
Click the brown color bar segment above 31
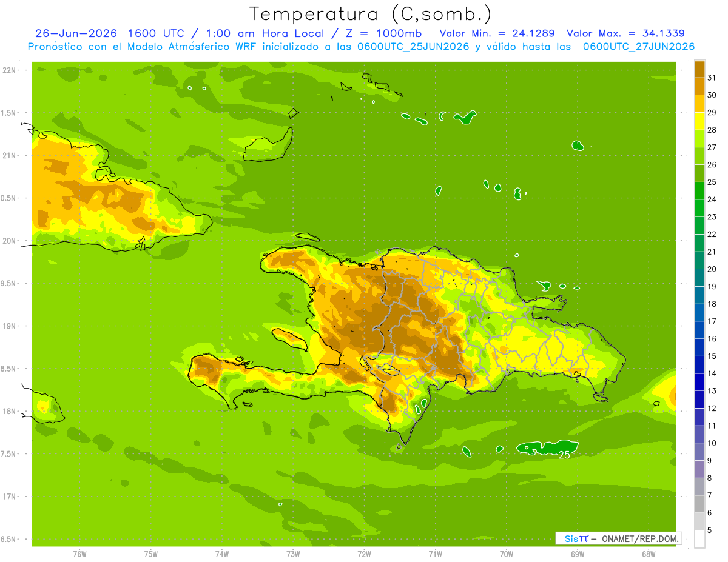699,69
